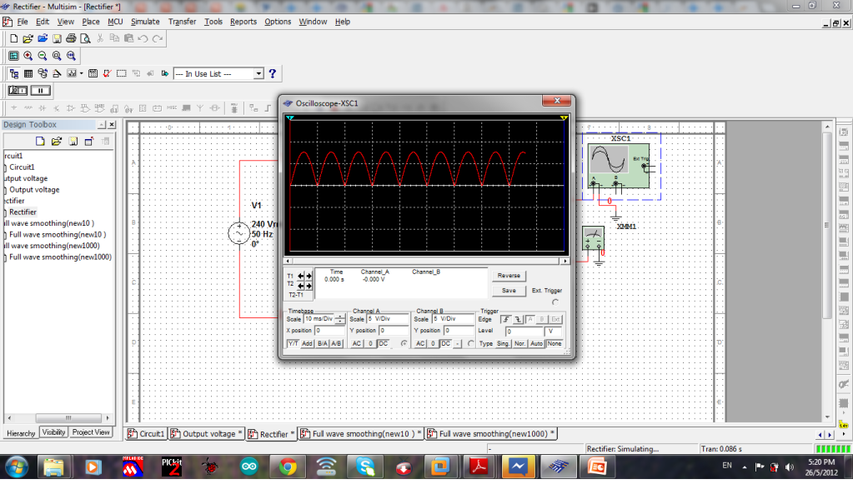Pause the simulation
The image size is (853, 504).
click(41, 90)
